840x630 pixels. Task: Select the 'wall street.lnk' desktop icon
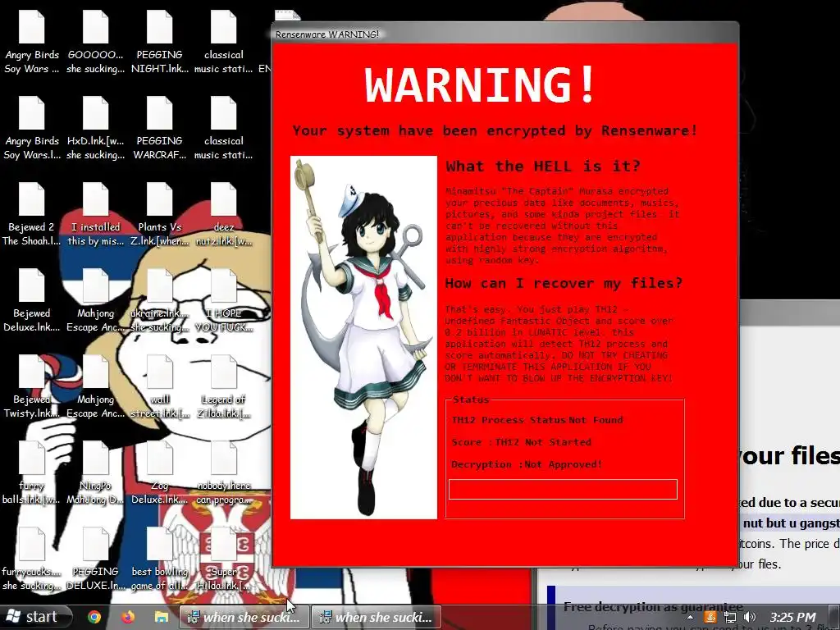[160, 388]
